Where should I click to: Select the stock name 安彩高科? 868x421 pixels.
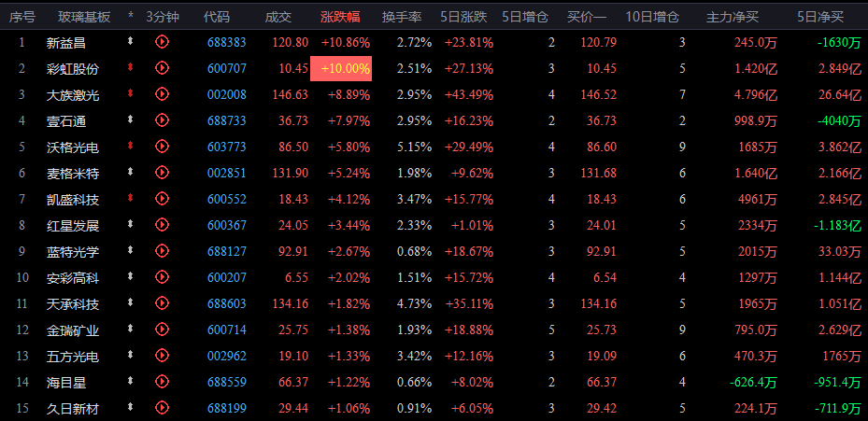tap(73, 278)
